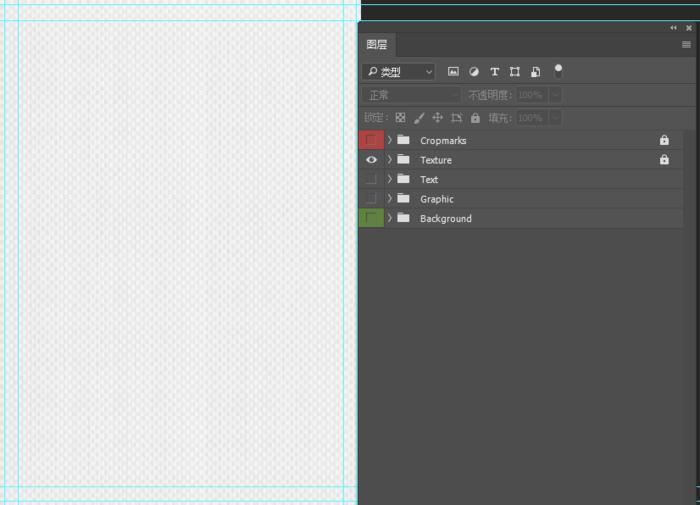Select the Graphic layer name
This screenshot has height=505, width=700.
437,199
